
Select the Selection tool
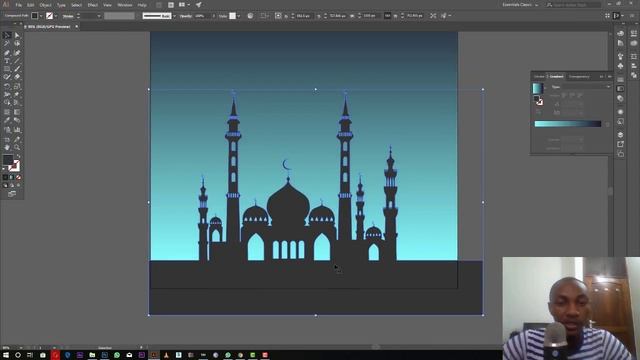click(7, 36)
